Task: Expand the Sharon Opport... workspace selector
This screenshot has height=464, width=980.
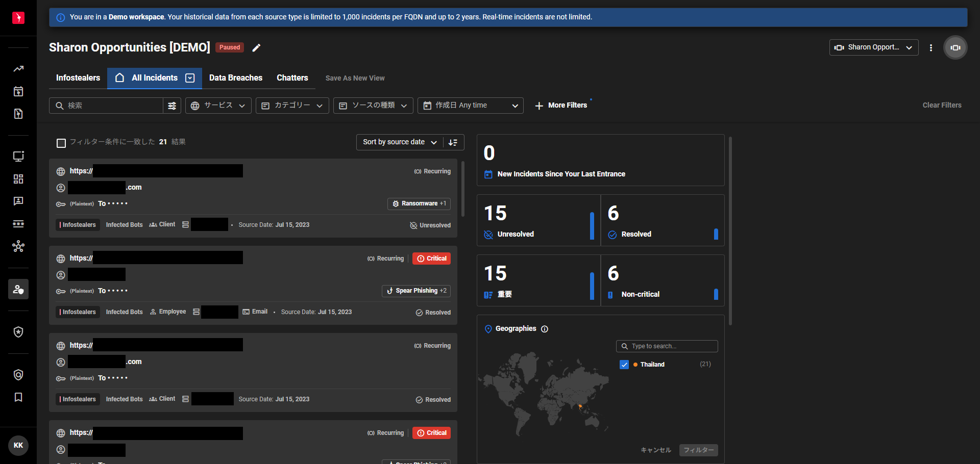Action: (x=873, y=47)
